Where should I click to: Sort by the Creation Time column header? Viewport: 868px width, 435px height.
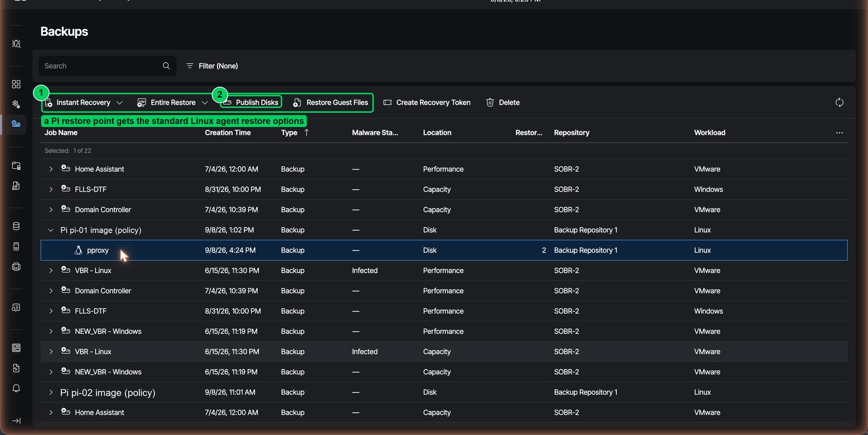228,132
